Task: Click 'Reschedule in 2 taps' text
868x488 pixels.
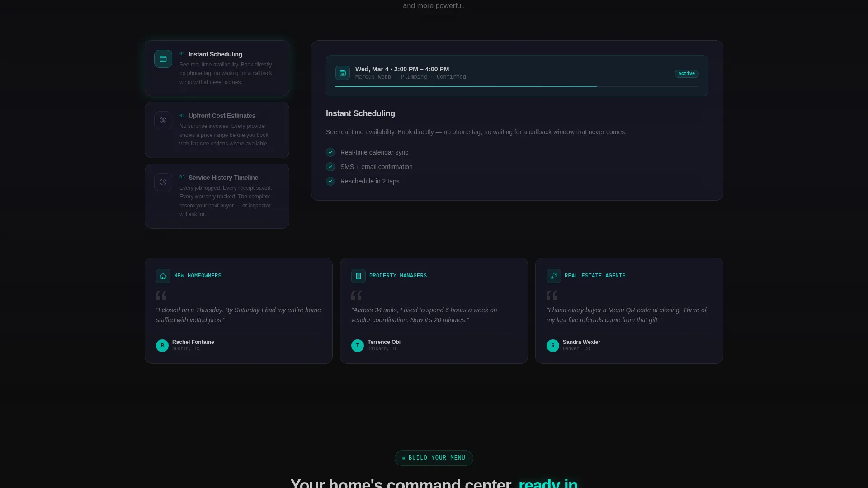Action: point(370,181)
